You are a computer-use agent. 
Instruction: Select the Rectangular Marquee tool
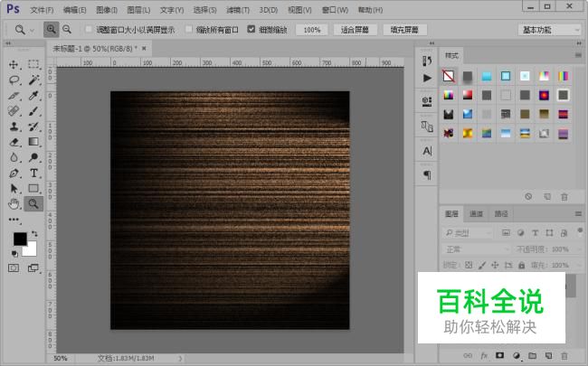[x=33, y=64]
